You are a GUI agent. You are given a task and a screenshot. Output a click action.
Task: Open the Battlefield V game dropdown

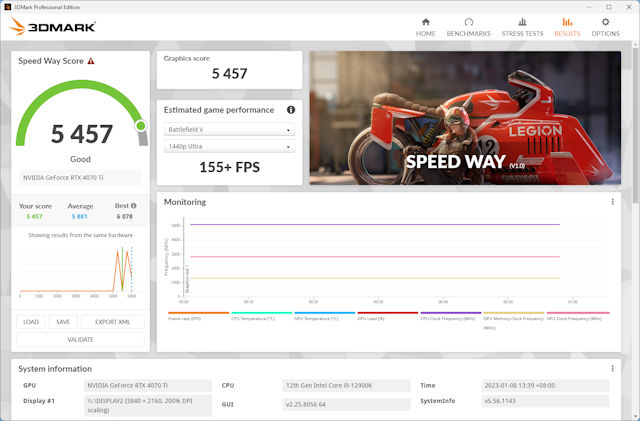229,129
